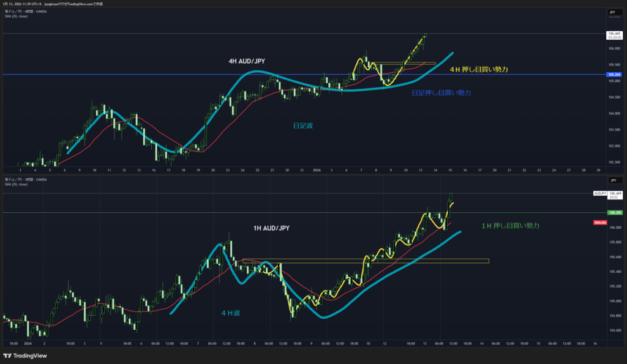Select the green 106.205 price label
Viewport: 627px width, 364px height.
point(613,213)
